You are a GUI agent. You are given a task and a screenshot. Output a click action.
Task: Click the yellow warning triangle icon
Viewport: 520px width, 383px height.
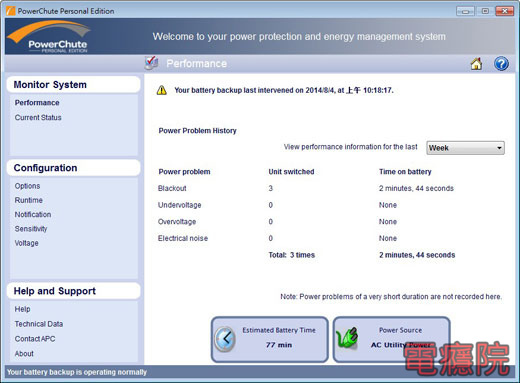click(162, 90)
